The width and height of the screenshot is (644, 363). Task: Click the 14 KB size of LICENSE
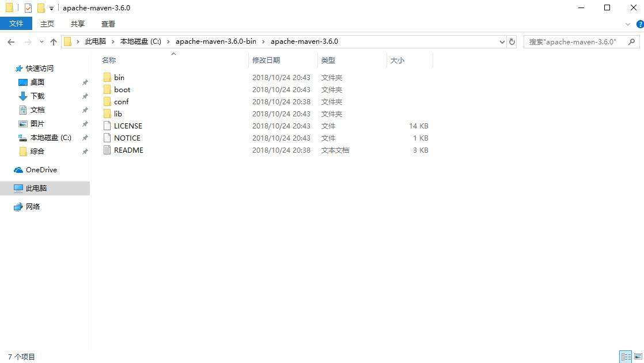point(419,126)
